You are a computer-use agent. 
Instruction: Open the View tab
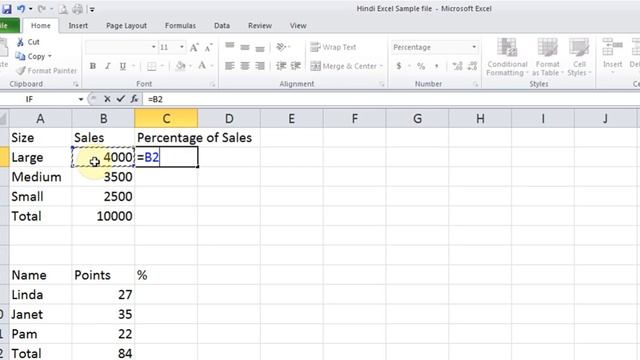pos(298,25)
